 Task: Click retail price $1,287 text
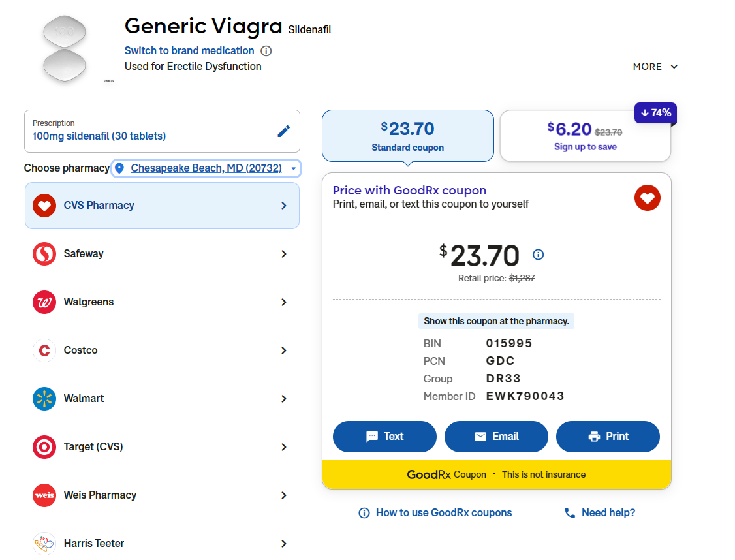click(x=522, y=278)
